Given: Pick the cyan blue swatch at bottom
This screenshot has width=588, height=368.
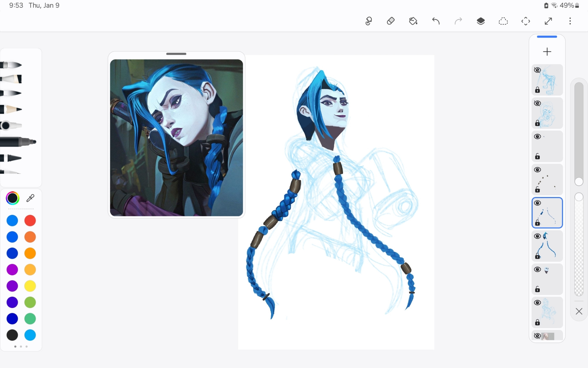Looking at the screenshot, I should pos(30,335).
